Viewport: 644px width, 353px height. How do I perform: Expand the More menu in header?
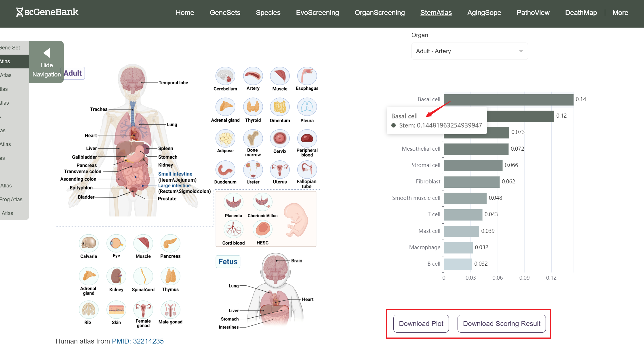620,13
